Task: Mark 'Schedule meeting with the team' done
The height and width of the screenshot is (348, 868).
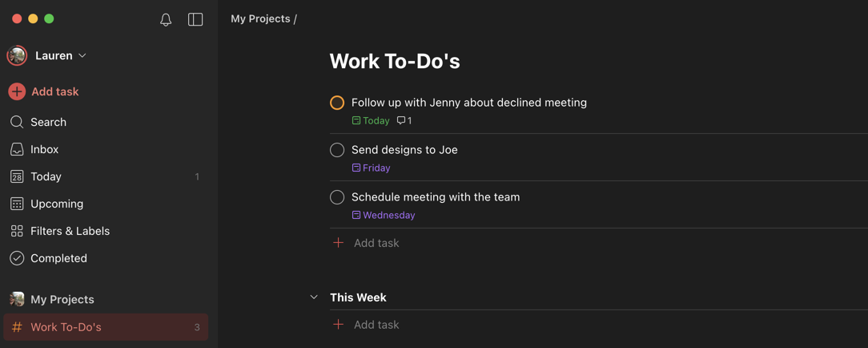Action: tap(337, 196)
